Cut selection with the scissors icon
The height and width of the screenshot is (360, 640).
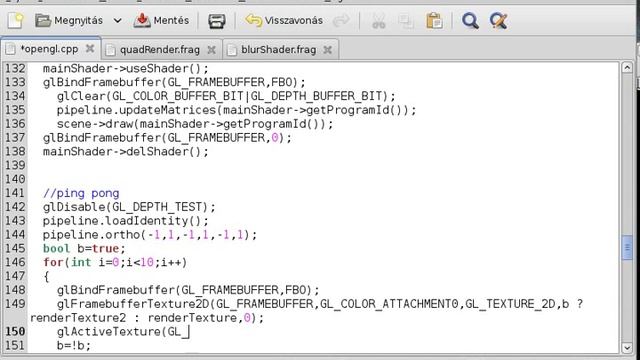[x=379, y=21]
